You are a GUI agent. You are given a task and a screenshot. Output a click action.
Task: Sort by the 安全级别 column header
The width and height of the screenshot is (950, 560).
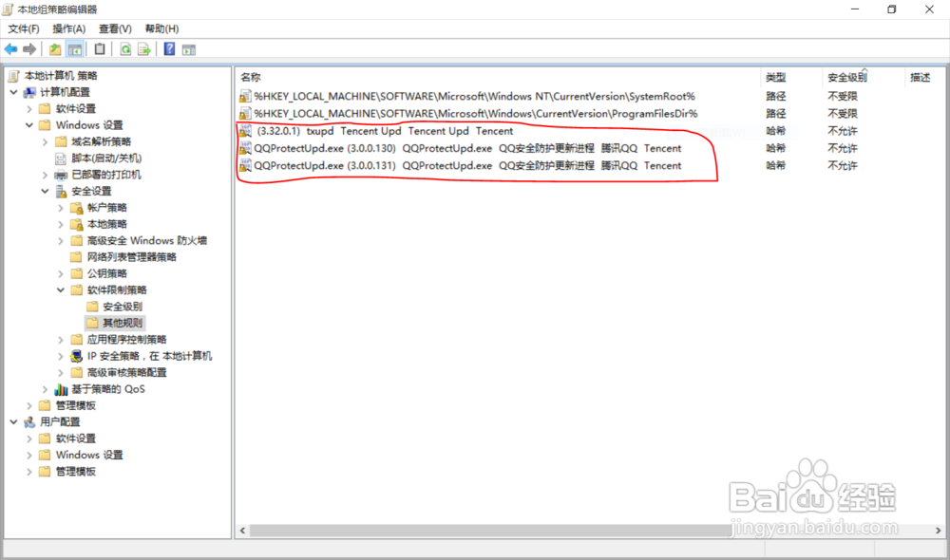click(864, 78)
